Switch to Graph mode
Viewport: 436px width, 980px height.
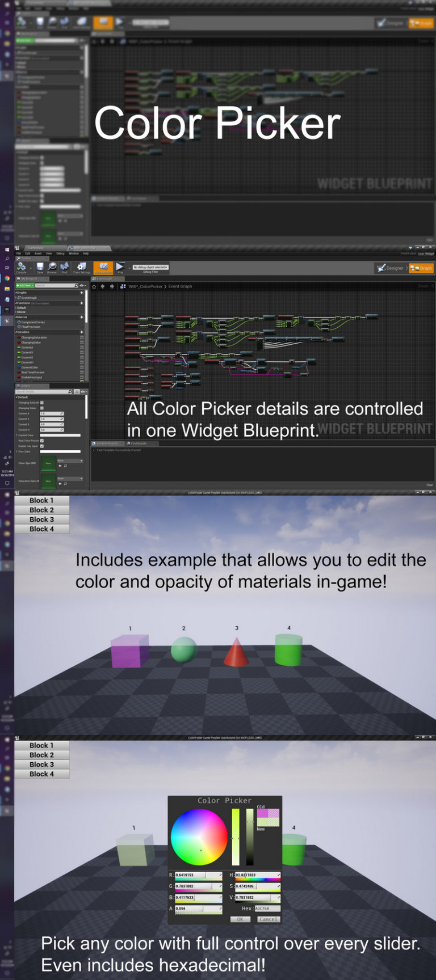click(x=422, y=268)
